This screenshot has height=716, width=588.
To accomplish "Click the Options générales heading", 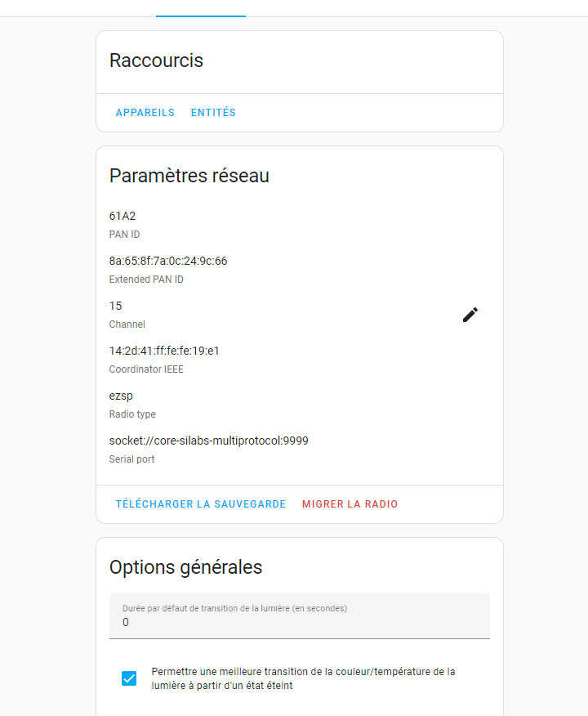I will click(185, 567).
